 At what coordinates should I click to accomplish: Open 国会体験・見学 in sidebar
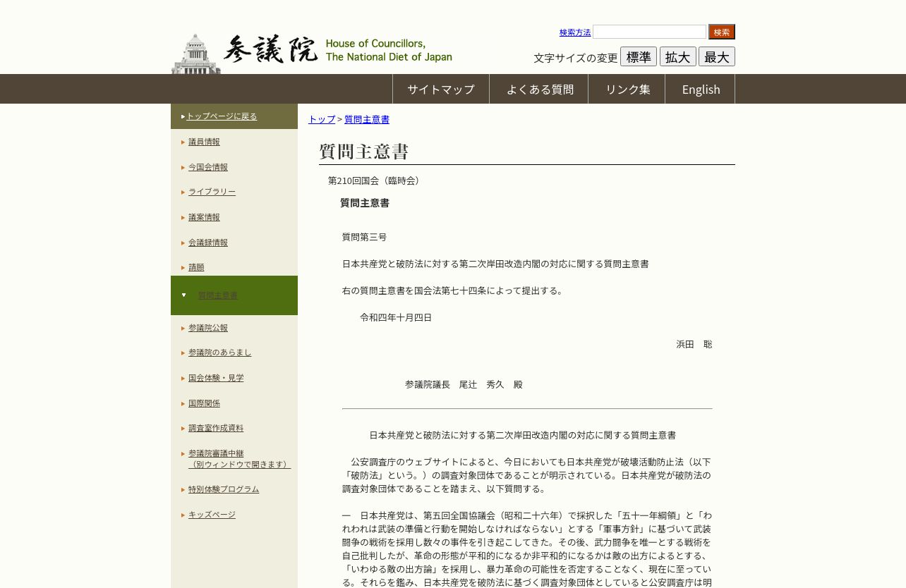216,378
